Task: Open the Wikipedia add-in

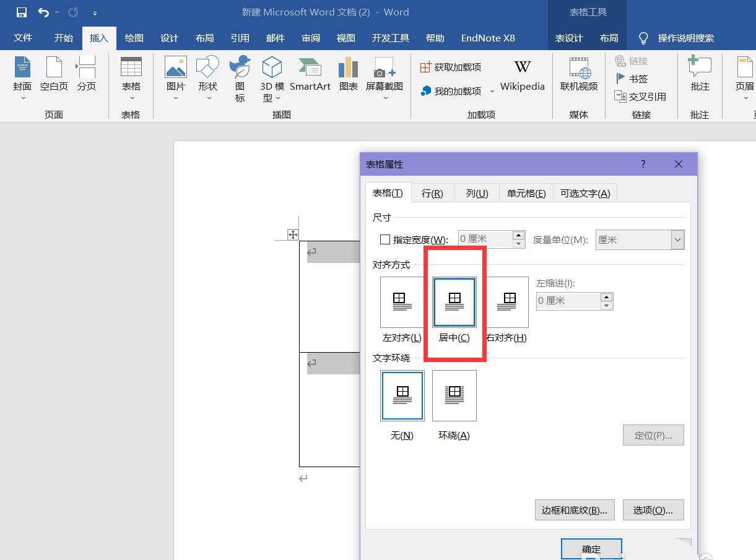Action: pos(523,74)
